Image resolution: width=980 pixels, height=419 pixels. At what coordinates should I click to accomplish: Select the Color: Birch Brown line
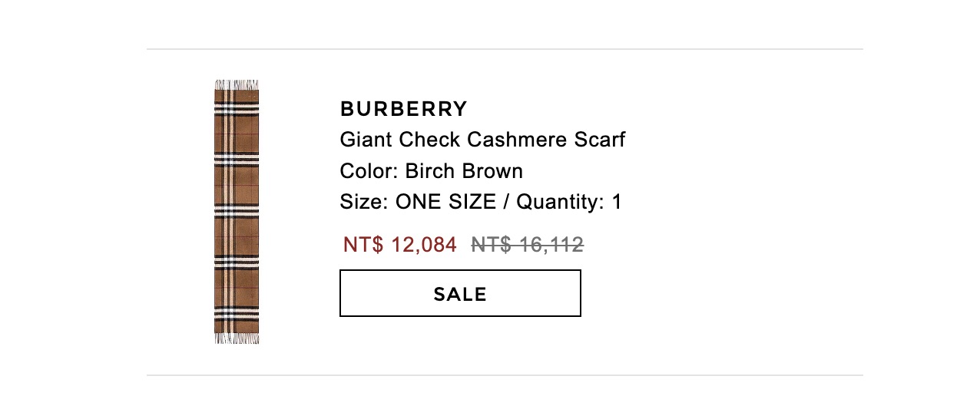pos(431,171)
